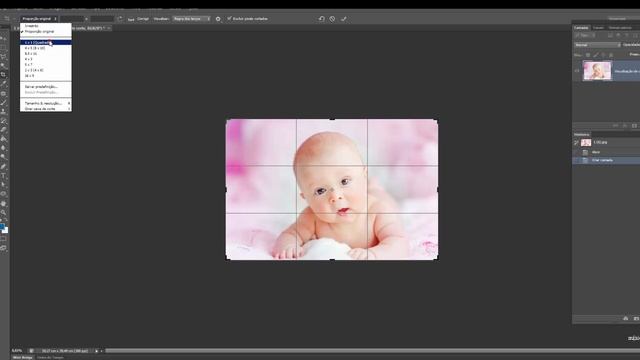
Task: Swap crop width and height
Action: coord(120,19)
